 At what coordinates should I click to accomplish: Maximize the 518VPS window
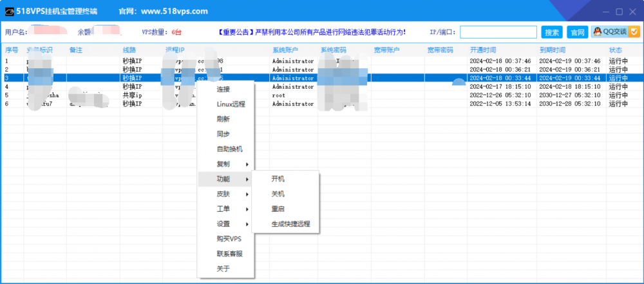coord(620,12)
